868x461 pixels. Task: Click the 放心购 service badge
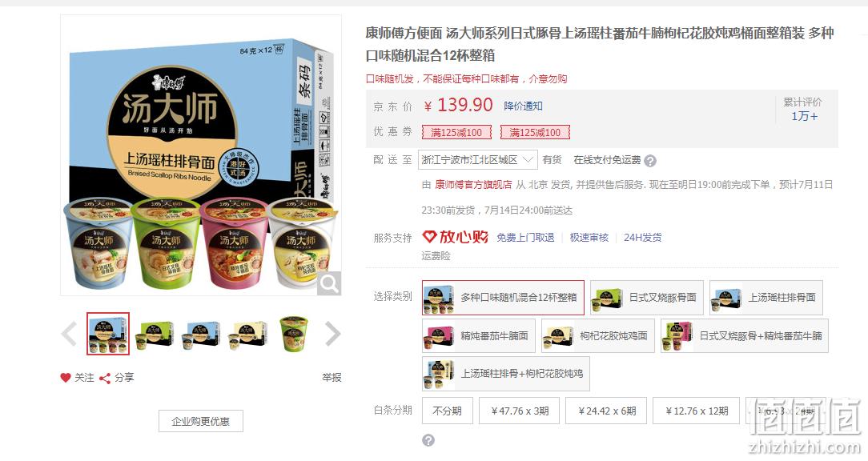tap(455, 237)
